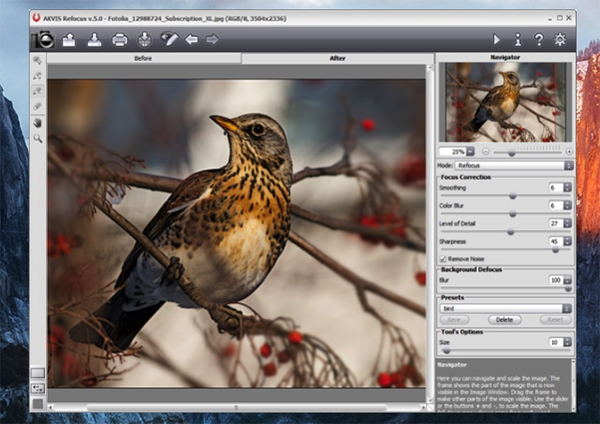Image resolution: width=600 pixels, height=424 pixels.
Task: Click the gray square below sidebar buttons
Action: (x=38, y=404)
